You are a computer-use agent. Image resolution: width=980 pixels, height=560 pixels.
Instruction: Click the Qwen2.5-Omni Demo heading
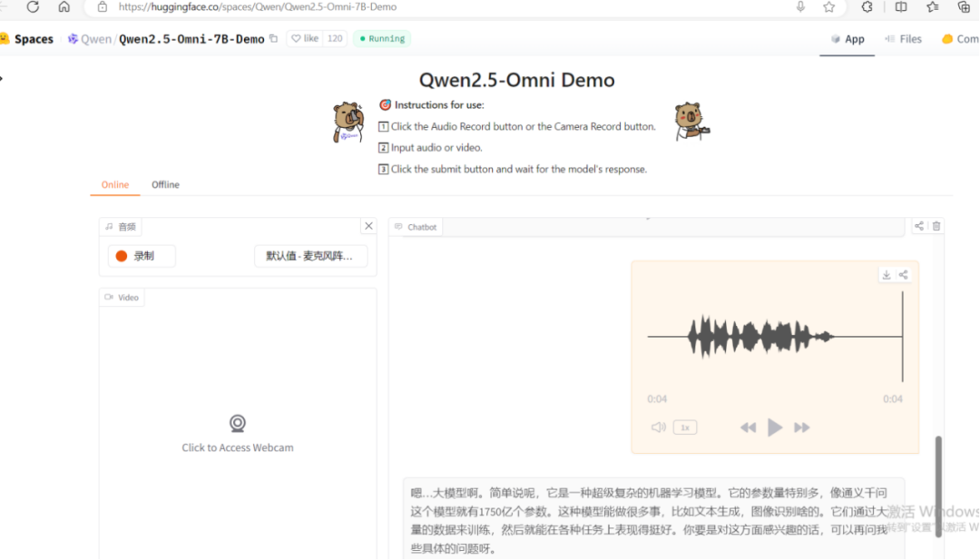(517, 80)
